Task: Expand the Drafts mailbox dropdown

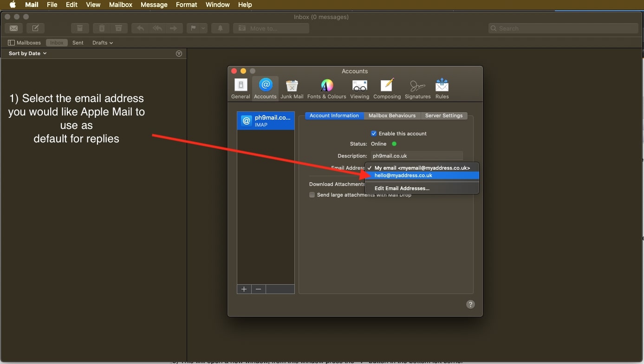Action: point(103,43)
